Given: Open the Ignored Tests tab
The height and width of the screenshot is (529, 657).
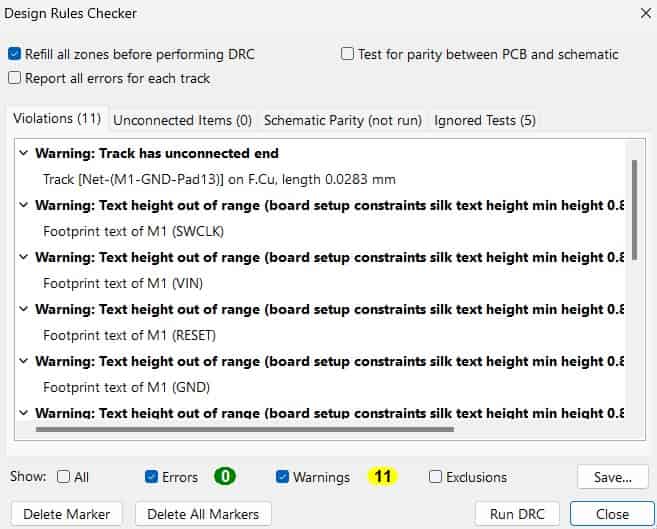Looking at the screenshot, I should pyautogui.click(x=485, y=120).
